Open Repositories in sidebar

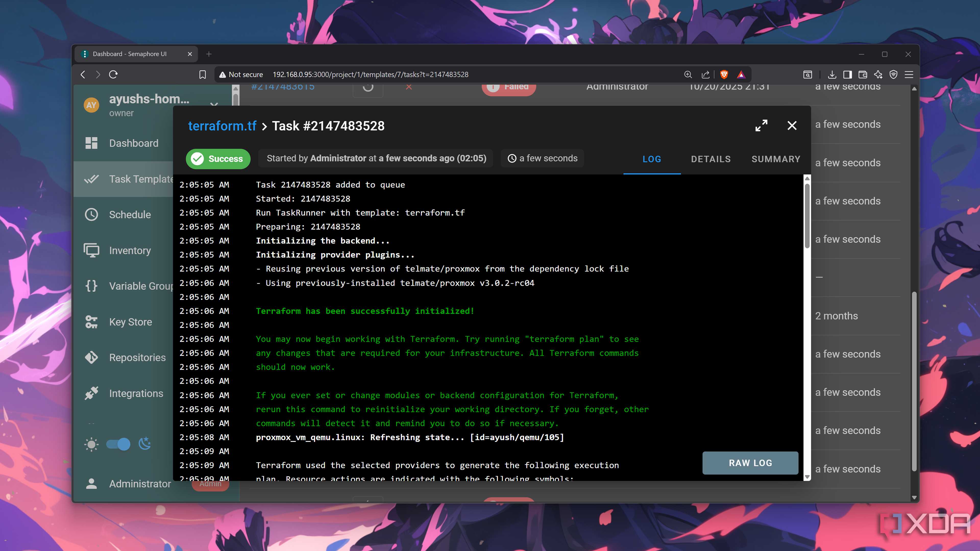124,357
